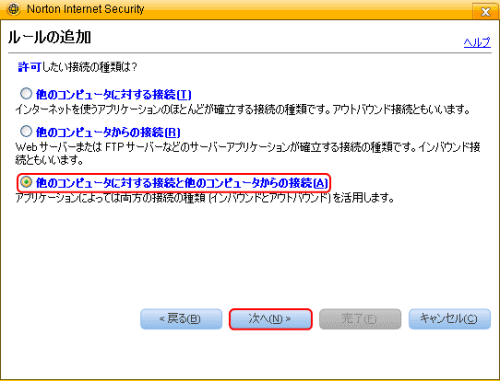This screenshot has width=500, height=381.
Task: Click the Norton Internet Security globe icon
Action: pos(13,9)
